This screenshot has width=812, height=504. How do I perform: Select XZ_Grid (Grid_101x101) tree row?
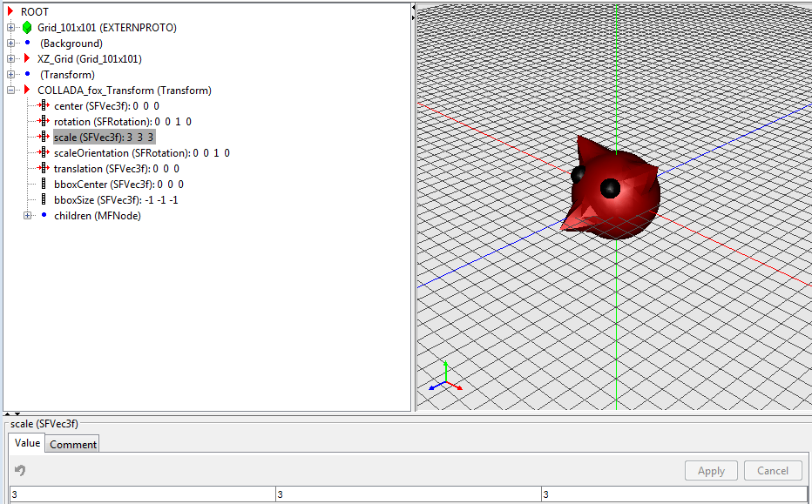[89, 58]
